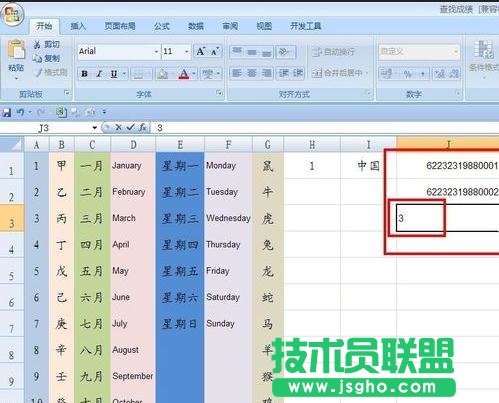Cancel the formula bar entry
The image size is (499, 403).
[x=118, y=127]
